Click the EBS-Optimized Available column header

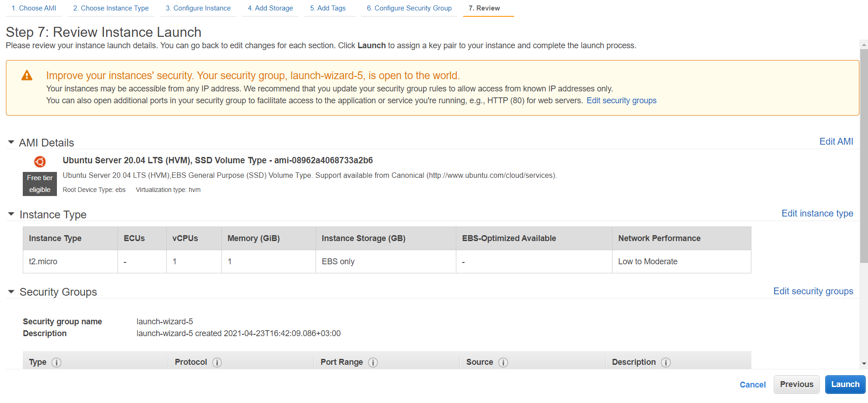[x=534, y=238]
